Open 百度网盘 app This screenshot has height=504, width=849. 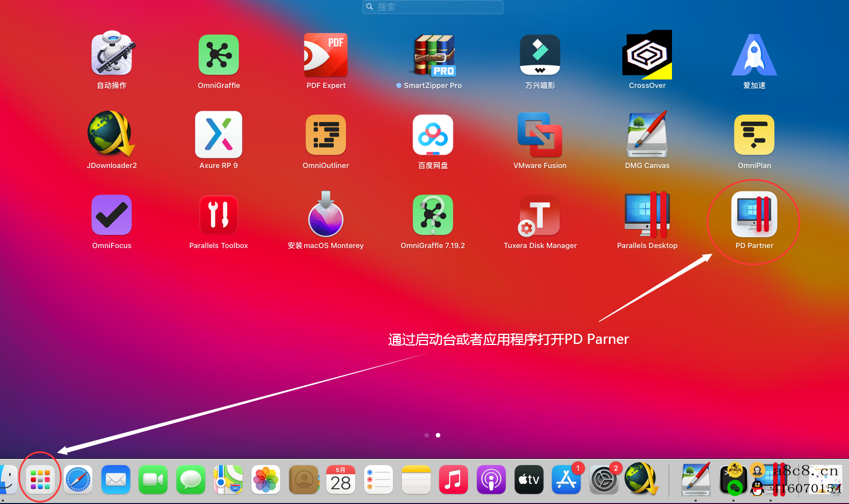(x=433, y=135)
